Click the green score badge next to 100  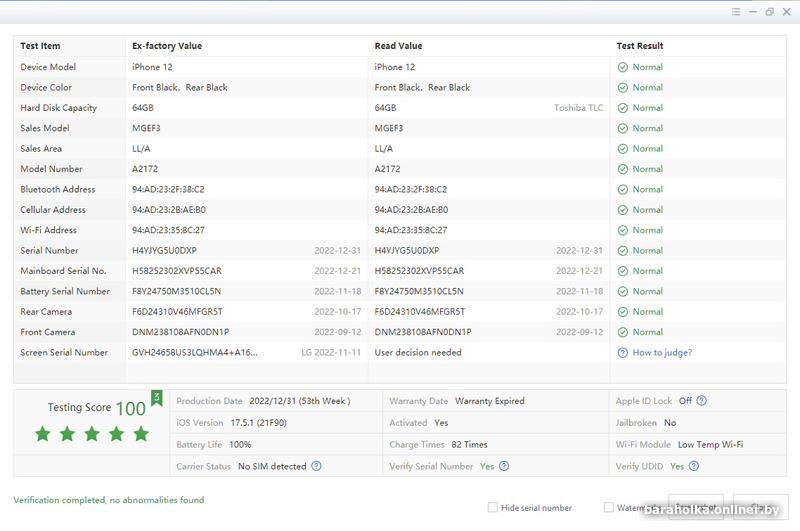tap(156, 398)
